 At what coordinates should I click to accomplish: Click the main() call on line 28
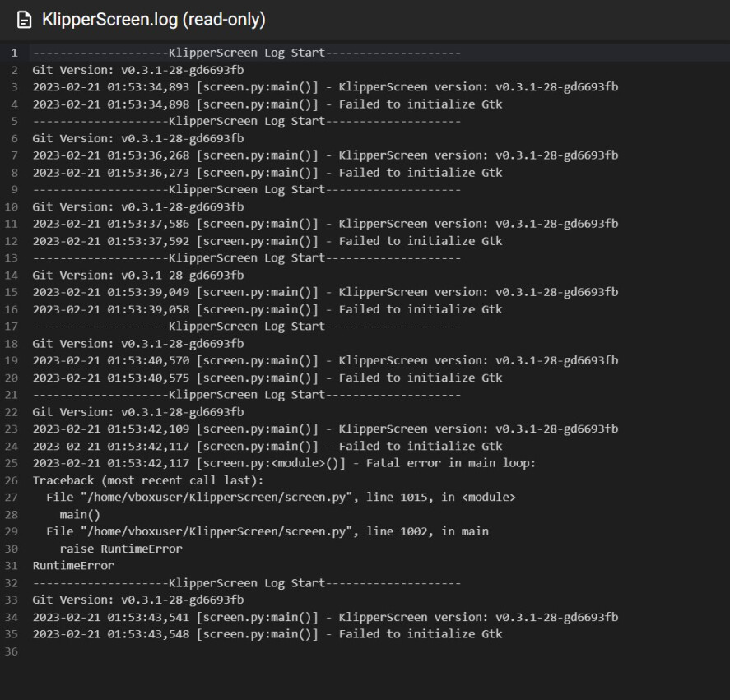click(80, 515)
